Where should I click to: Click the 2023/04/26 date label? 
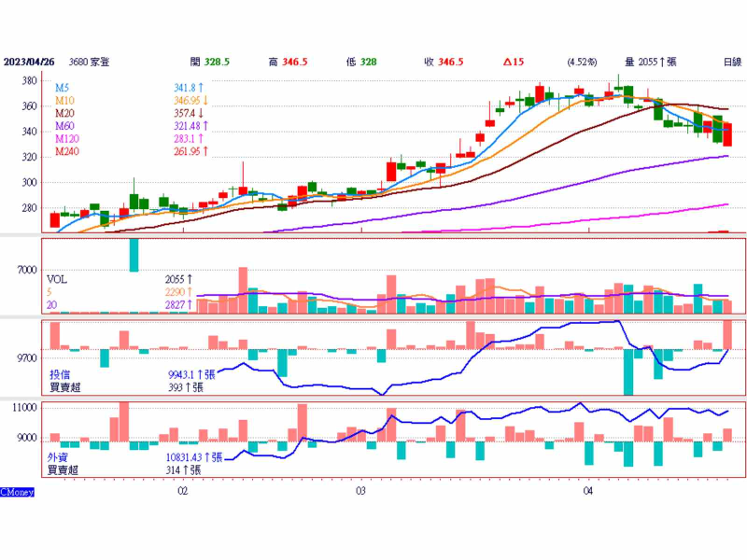28,62
